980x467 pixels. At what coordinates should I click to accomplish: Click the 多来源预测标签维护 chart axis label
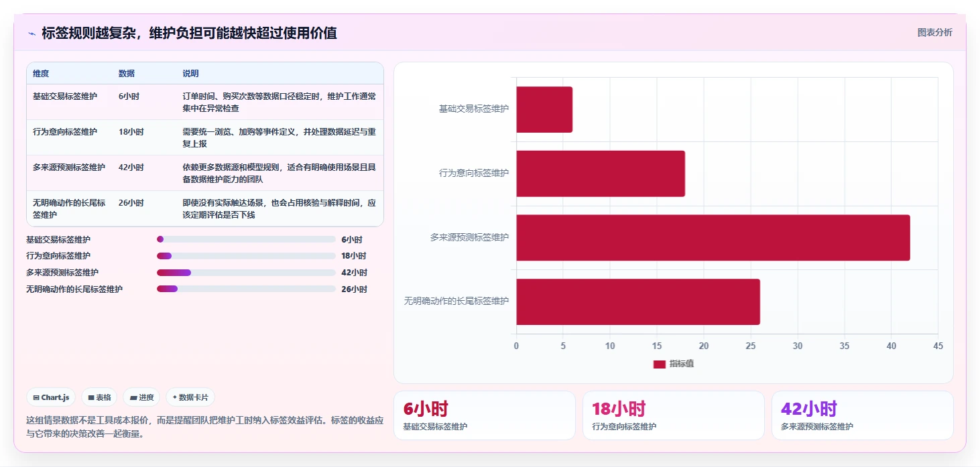tap(470, 237)
